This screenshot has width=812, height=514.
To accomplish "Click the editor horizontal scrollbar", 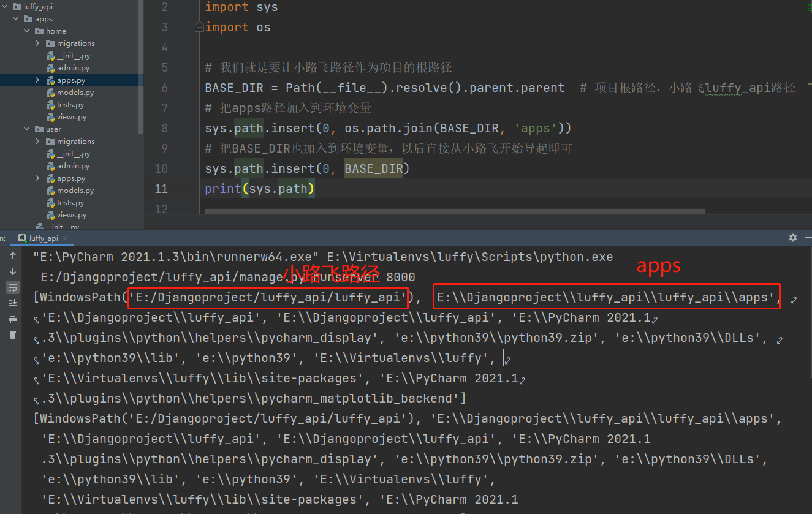I will click(x=455, y=211).
